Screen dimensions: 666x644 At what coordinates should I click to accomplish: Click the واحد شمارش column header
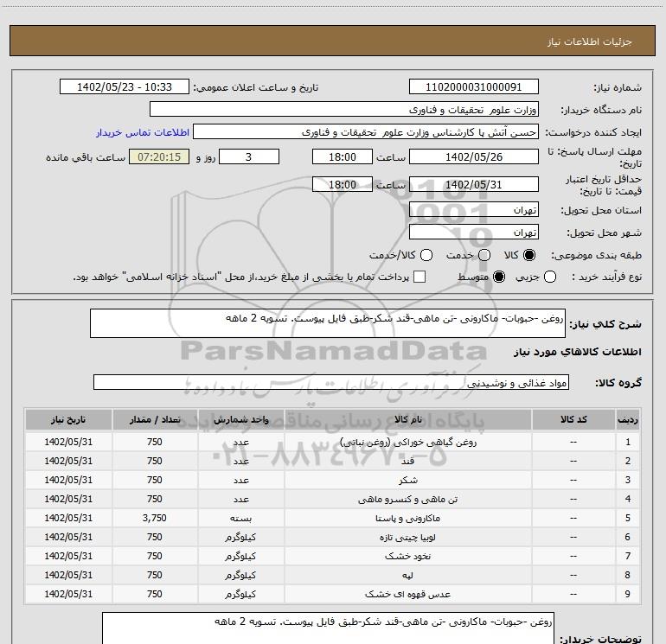coord(240,420)
